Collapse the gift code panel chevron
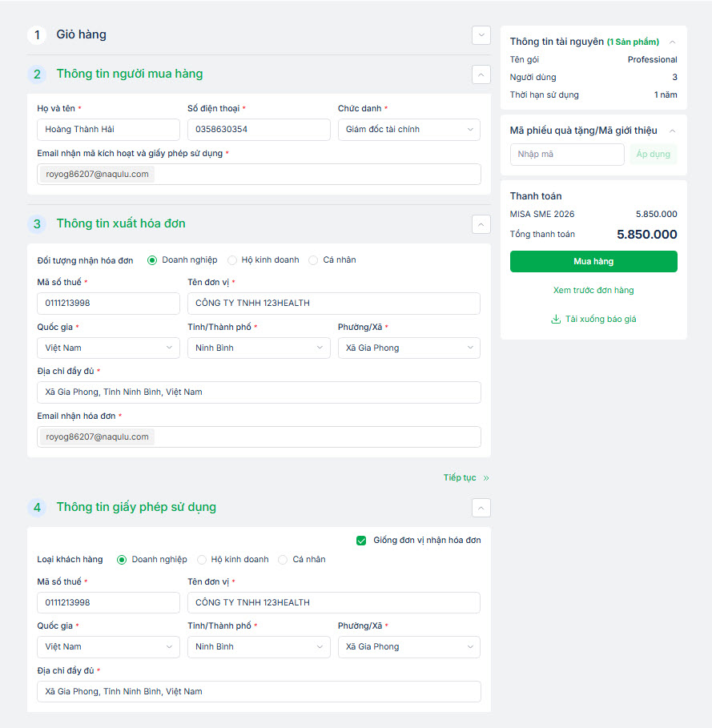Image resolution: width=712 pixels, height=728 pixels. point(672,131)
